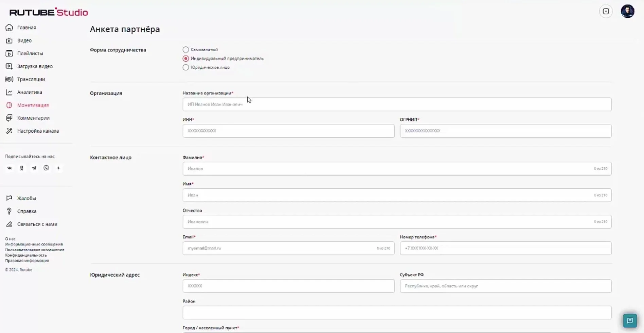Focus the Название организации field
This screenshot has height=333, width=644.
pos(397,104)
